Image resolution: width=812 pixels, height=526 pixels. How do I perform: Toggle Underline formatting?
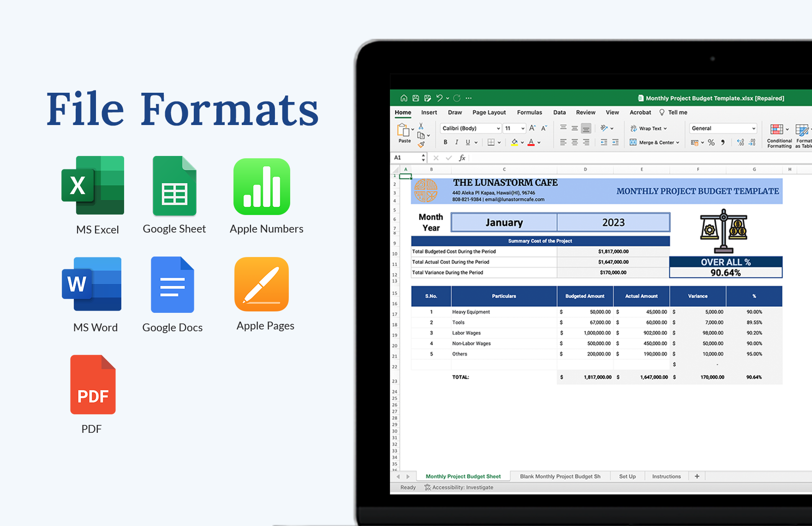[x=468, y=142]
